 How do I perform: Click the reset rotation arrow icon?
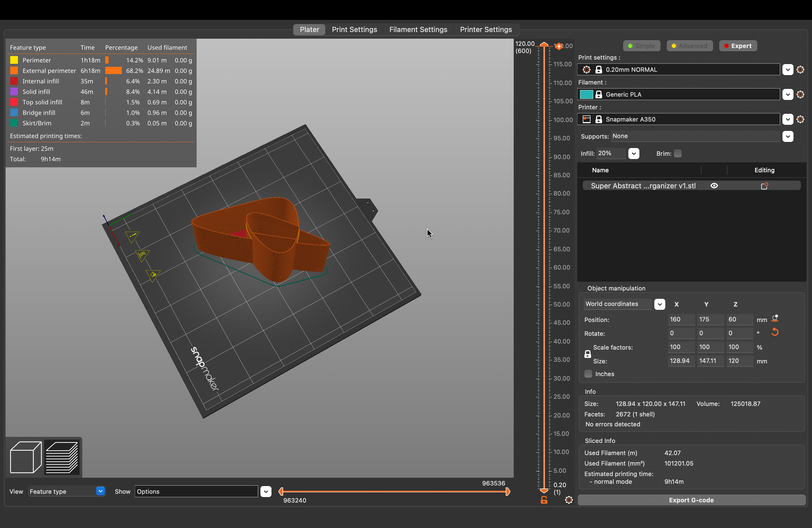pyautogui.click(x=775, y=332)
